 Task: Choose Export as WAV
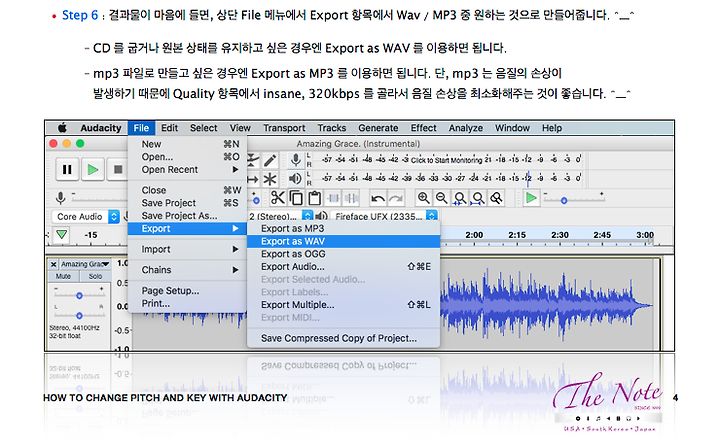coord(343,241)
